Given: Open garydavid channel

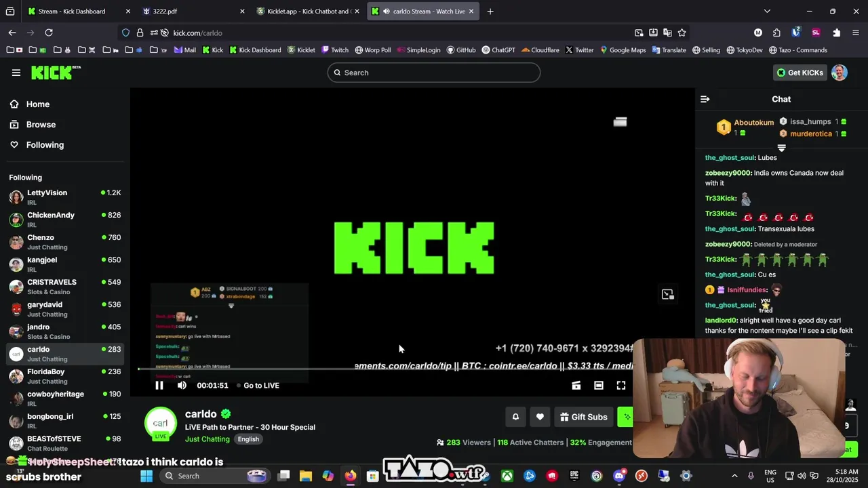Looking at the screenshot, I should click(65, 309).
